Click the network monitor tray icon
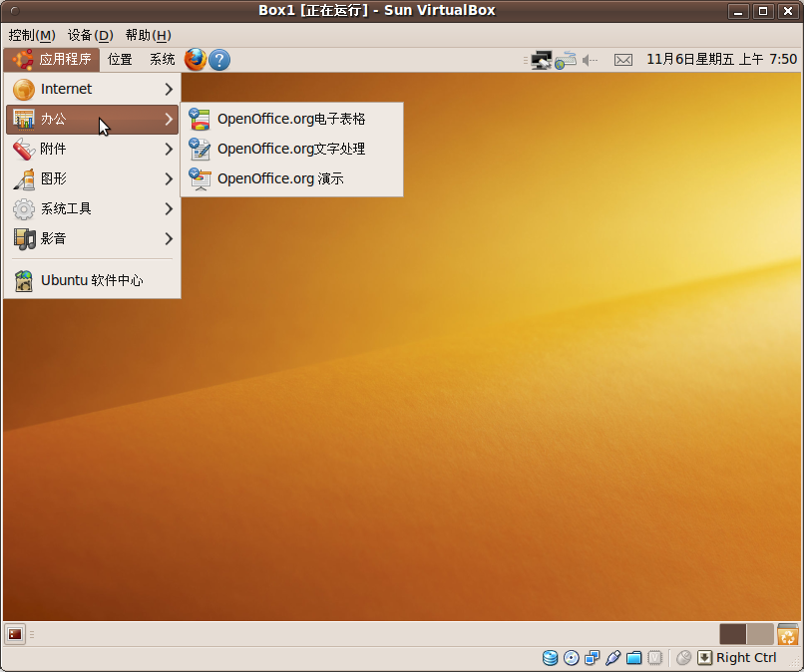 (541, 60)
